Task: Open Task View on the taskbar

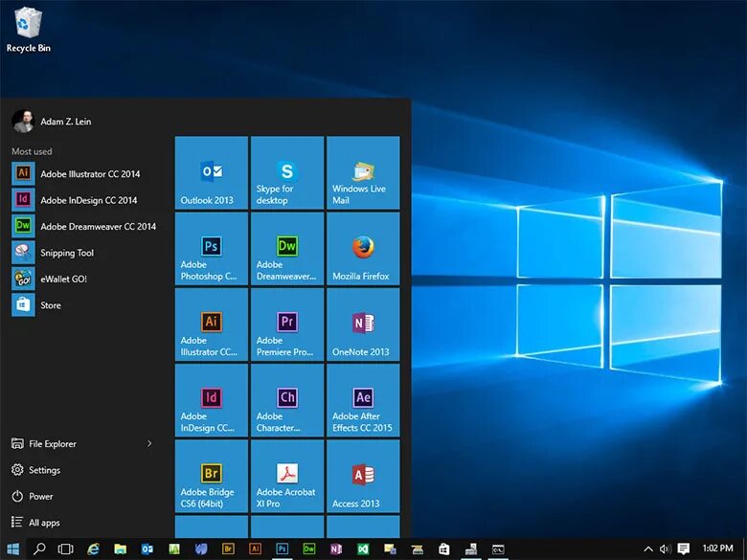Action: [x=66, y=549]
